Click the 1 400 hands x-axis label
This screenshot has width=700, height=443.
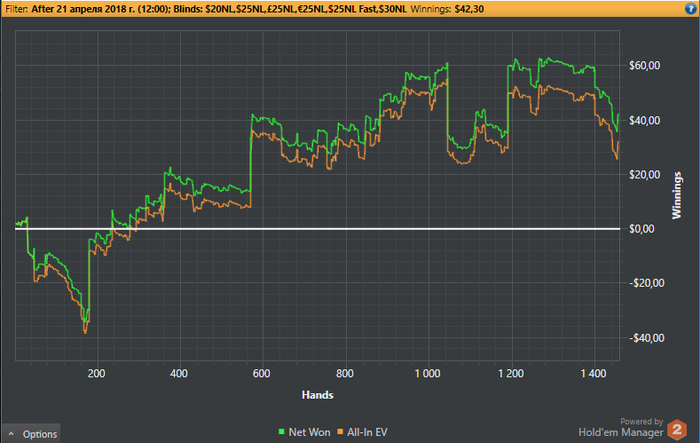(593, 373)
